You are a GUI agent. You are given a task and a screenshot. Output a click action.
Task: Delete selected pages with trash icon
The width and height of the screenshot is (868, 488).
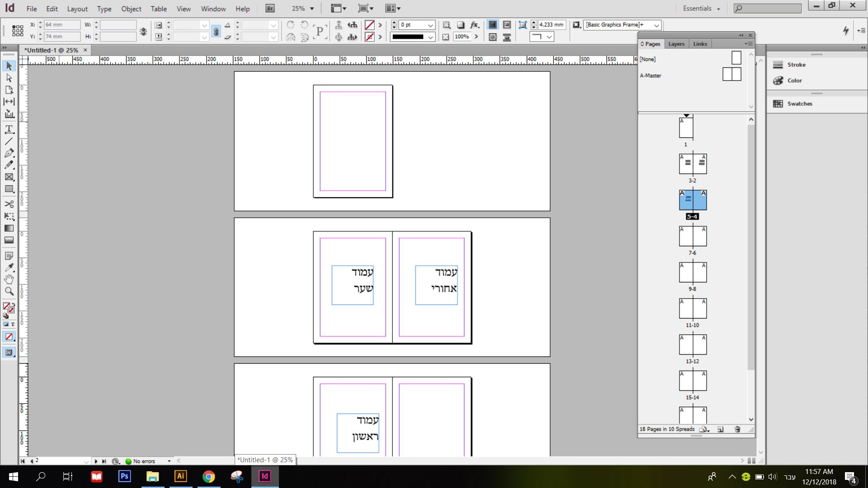pyautogui.click(x=737, y=429)
